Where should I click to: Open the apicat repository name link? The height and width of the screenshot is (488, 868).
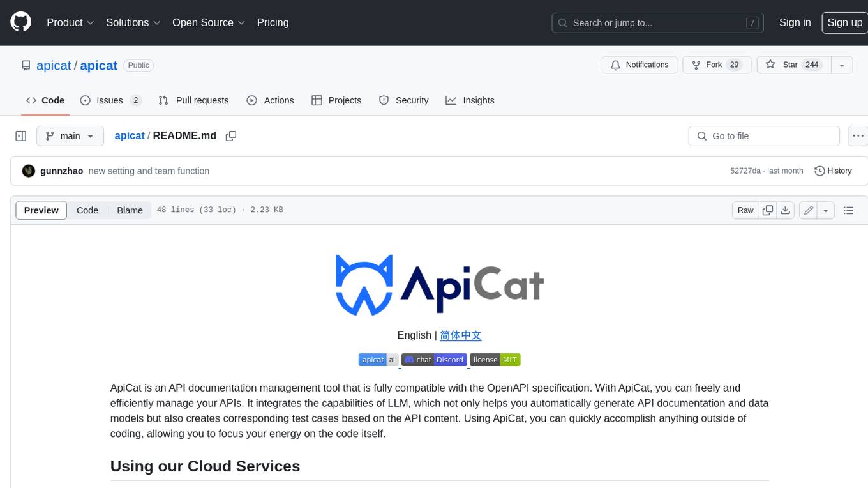(x=99, y=65)
